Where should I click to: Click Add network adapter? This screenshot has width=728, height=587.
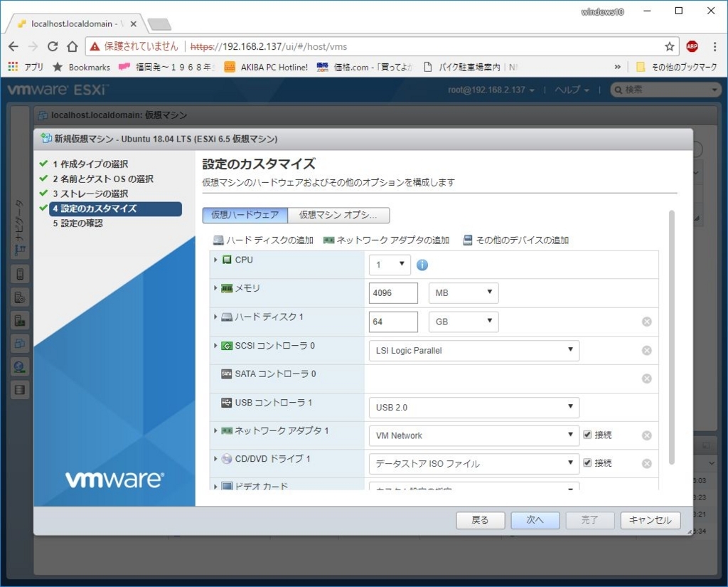(x=386, y=240)
